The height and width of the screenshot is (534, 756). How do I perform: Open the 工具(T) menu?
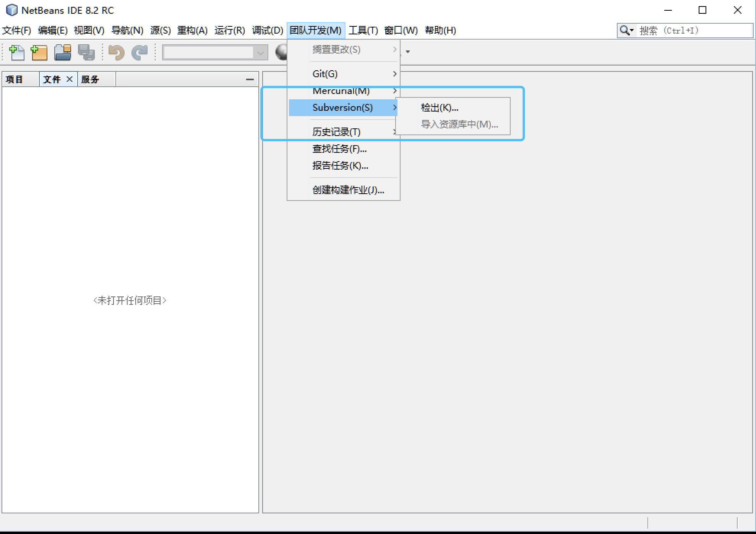coord(363,30)
